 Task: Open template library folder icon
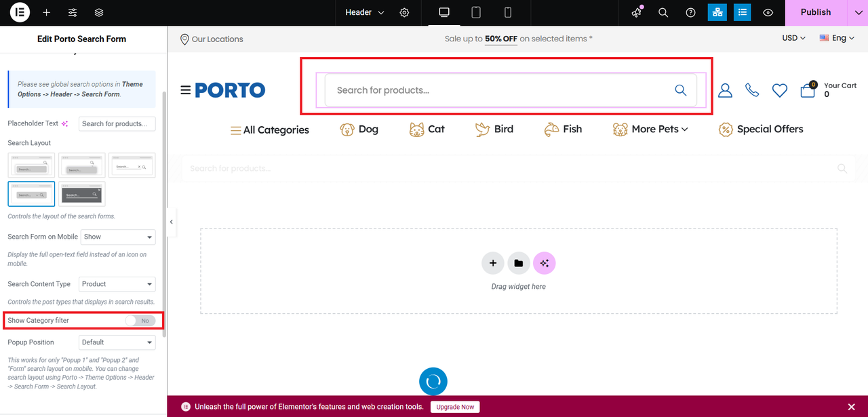click(x=519, y=263)
